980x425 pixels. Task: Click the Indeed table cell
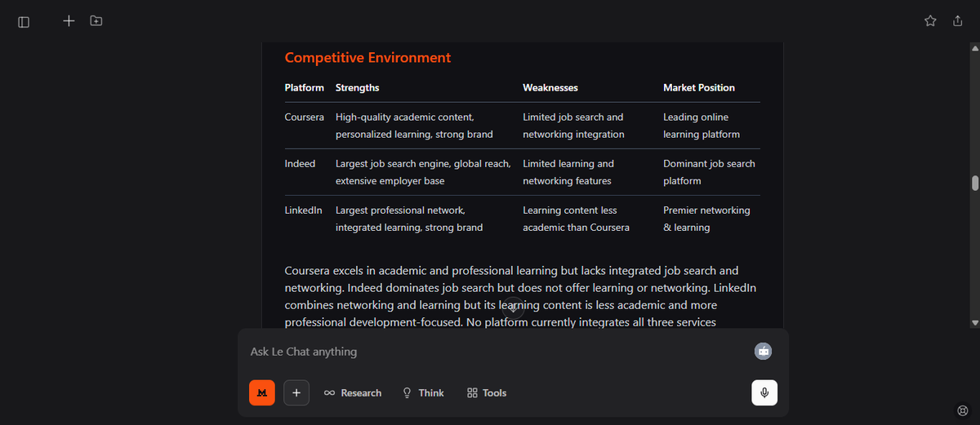click(x=300, y=164)
